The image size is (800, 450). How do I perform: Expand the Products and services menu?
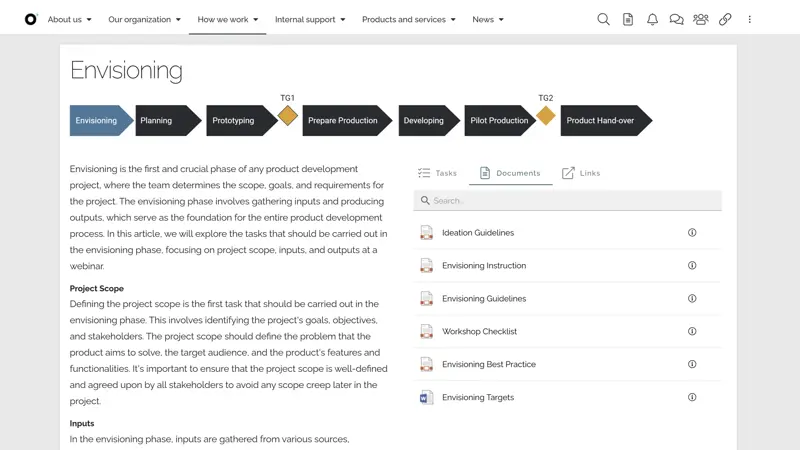pos(409,19)
